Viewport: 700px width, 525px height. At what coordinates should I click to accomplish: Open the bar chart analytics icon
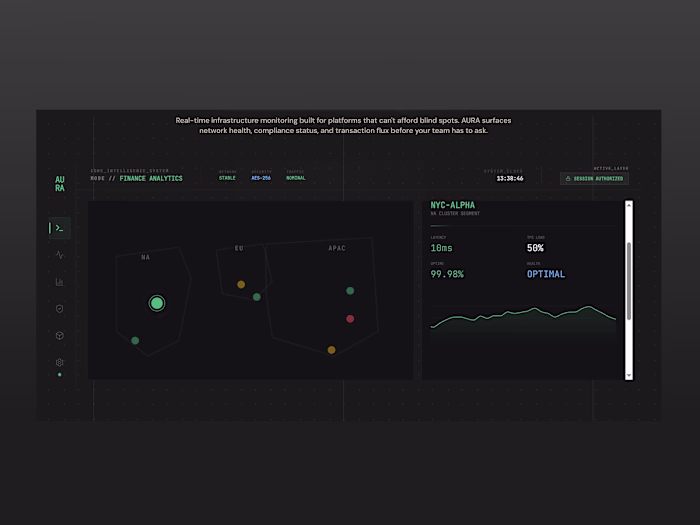59,282
